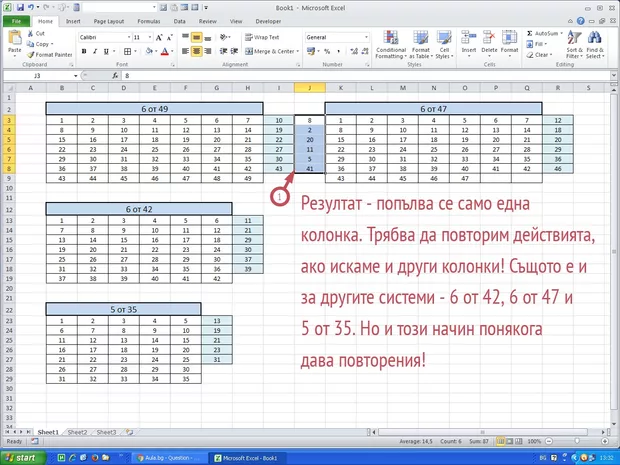Save the workbook from the Quick Access Toolbar
This screenshot has height=465, width=620.
[x=20, y=8]
